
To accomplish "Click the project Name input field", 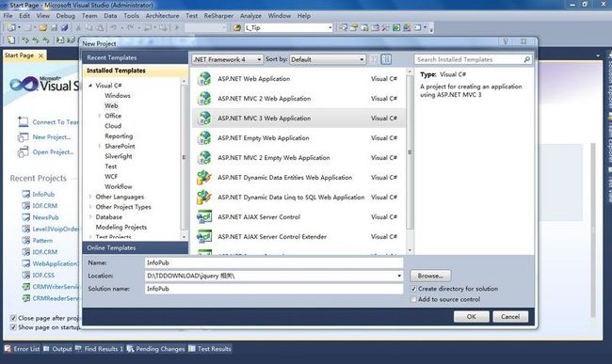I will pos(274,262).
